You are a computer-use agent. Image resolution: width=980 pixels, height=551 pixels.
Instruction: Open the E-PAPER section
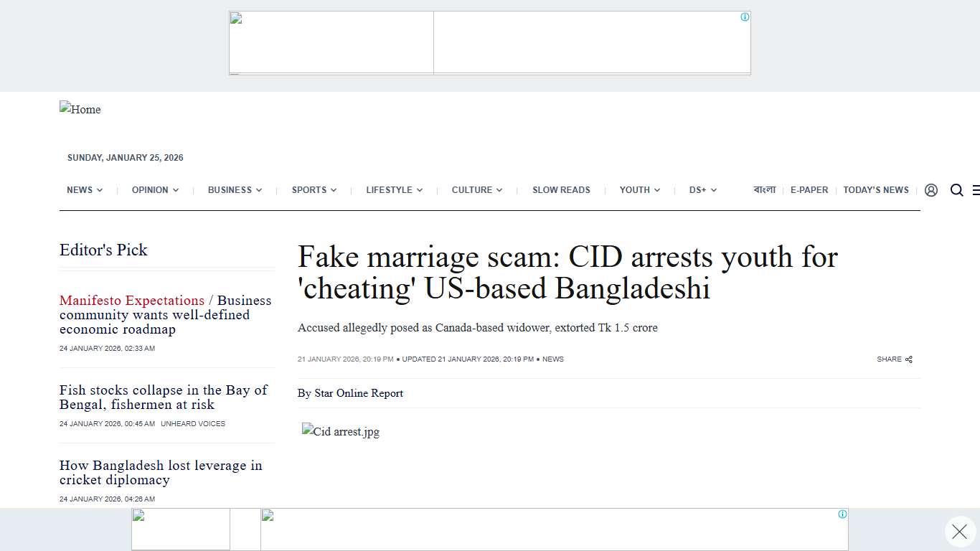(809, 190)
